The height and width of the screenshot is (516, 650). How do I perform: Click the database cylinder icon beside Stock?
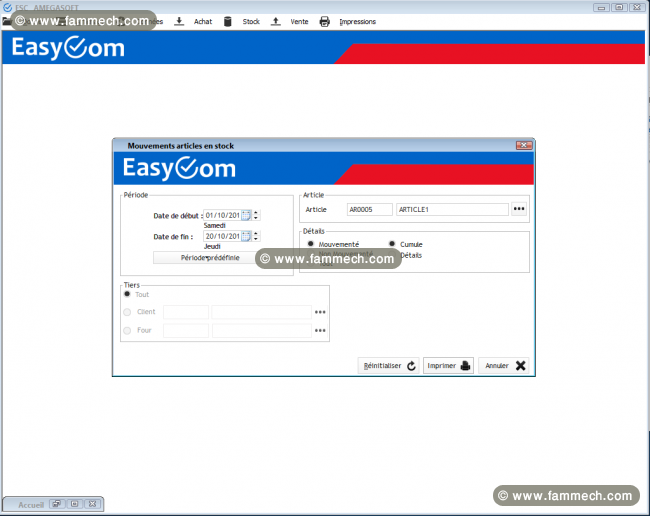[x=228, y=22]
